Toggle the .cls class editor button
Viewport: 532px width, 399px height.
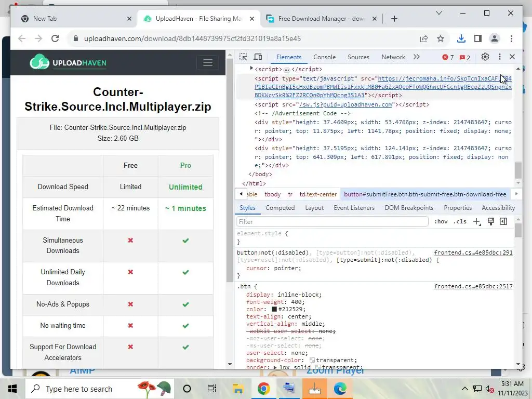(x=460, y=221)
